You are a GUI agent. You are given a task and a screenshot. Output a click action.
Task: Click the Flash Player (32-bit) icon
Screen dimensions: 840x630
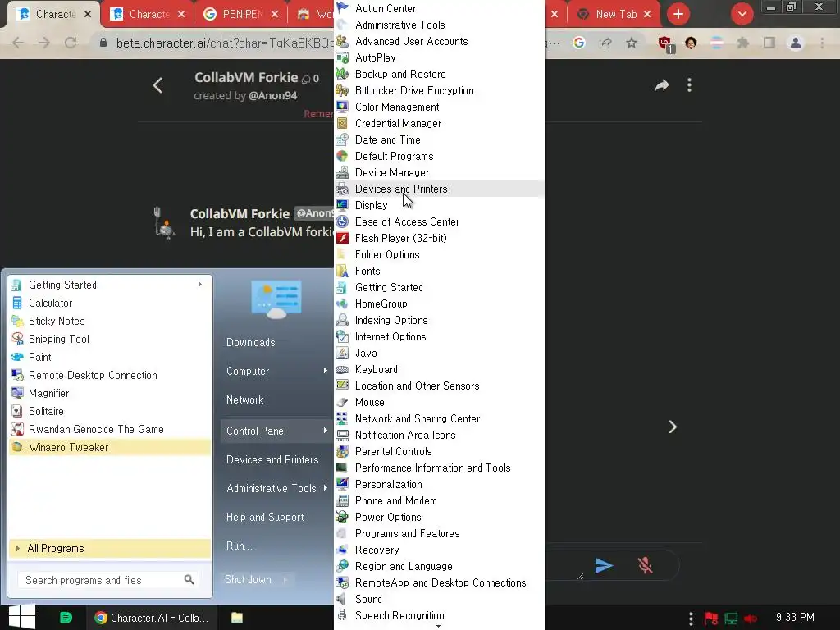(x=342, y=238)
